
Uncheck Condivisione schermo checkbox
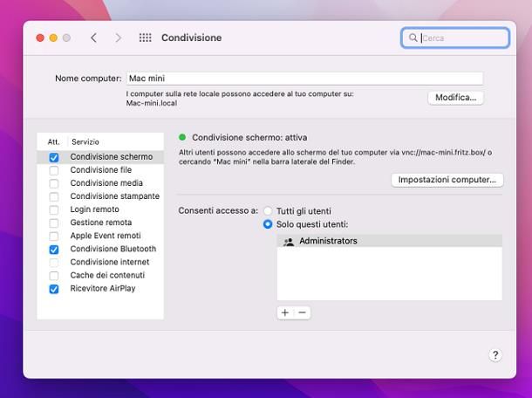pyautogui.click(x=53, y=157)
